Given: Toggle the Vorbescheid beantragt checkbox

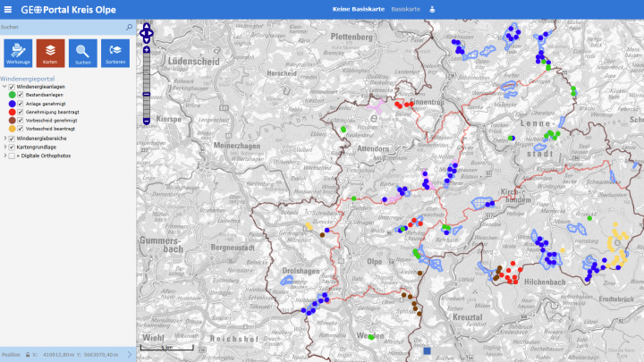Looking at the screenshot, I should 20,129.
